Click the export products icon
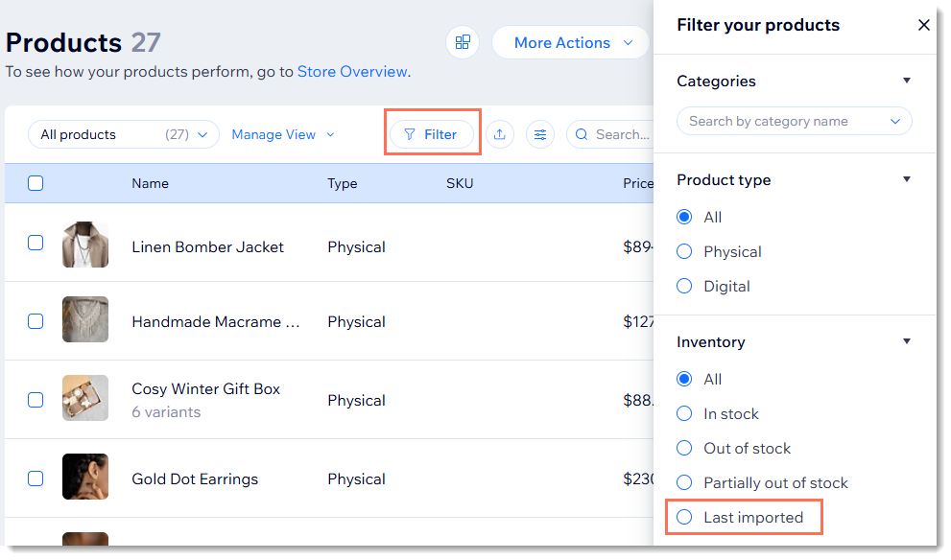The image size is (951, 560). click(500, 134)
